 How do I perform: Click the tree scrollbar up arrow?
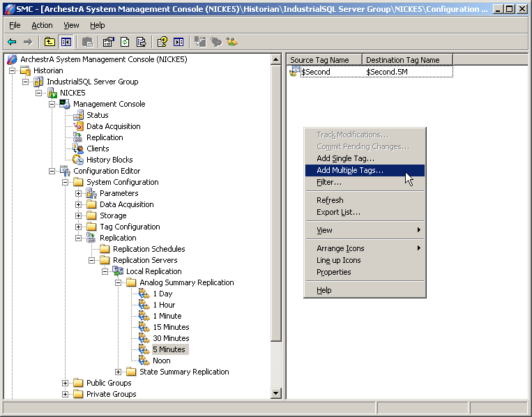click(x=276, y=60)
